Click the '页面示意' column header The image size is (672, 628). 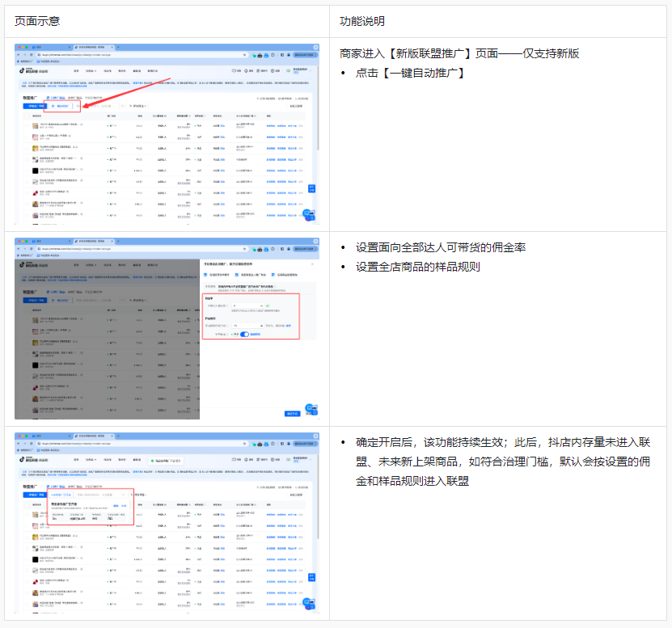click(37, 21)
